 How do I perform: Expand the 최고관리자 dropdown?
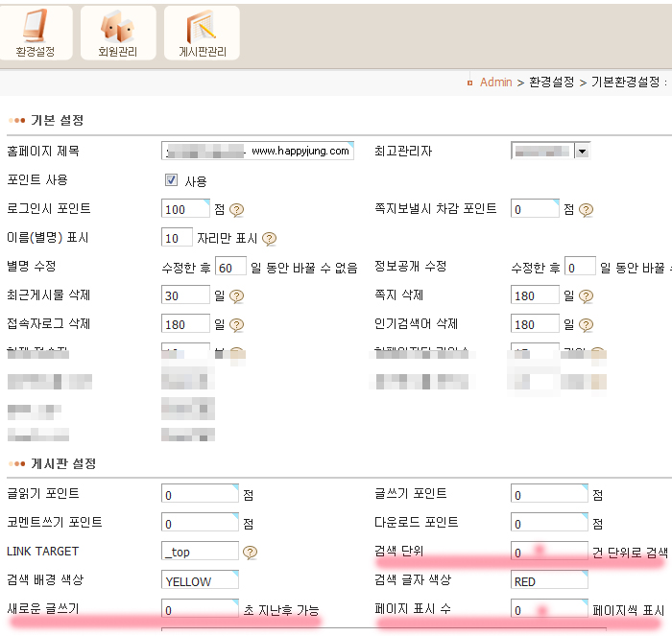tap(582, 151)
